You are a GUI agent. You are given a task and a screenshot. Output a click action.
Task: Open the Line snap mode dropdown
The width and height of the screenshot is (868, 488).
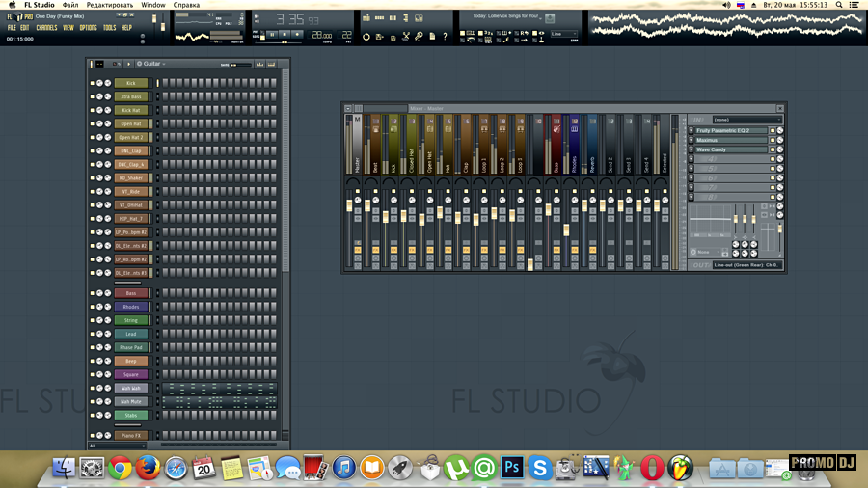[564, 34]
